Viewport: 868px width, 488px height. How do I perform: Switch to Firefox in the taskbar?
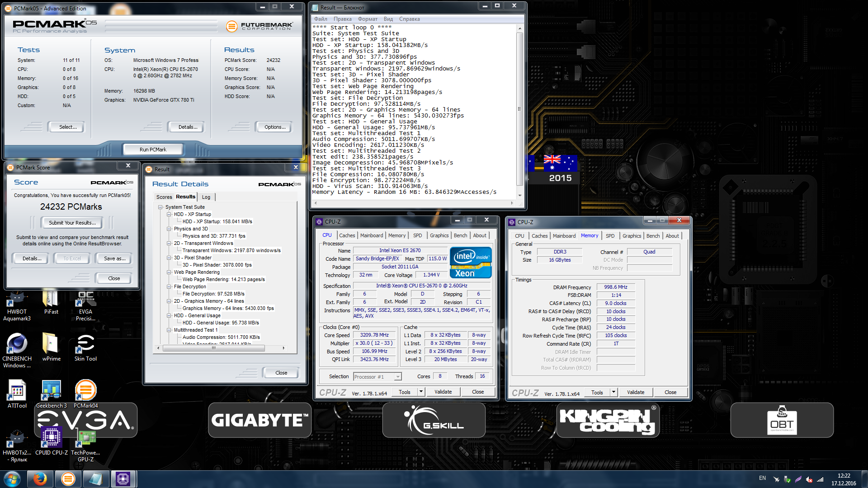(x=40, y=479)
